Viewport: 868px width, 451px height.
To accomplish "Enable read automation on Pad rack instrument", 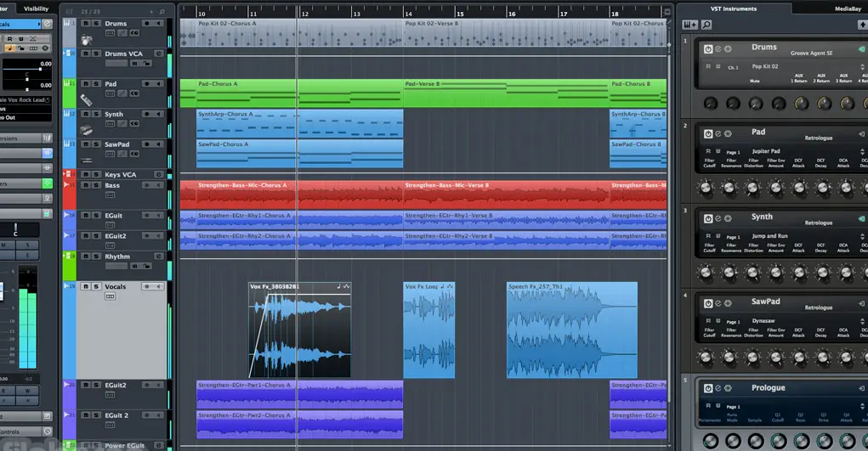I will tap(708, 151).
